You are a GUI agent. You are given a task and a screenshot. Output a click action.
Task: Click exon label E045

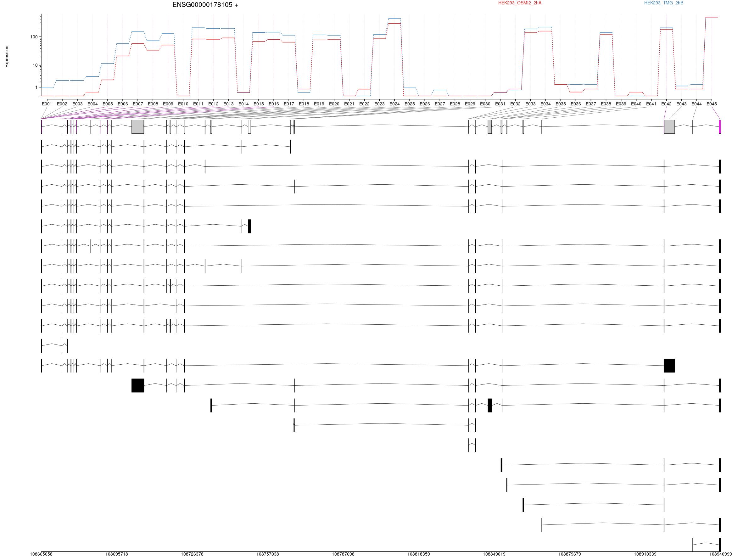point(712,104)
